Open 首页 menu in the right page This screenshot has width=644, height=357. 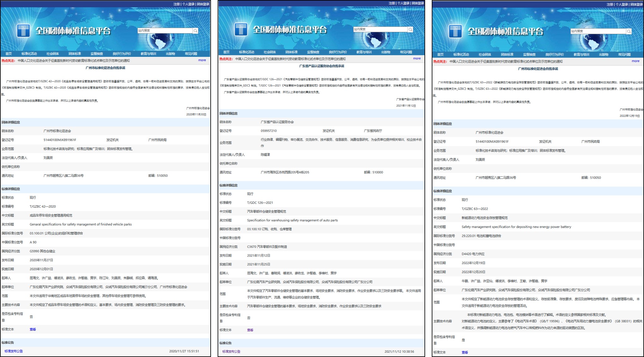tap(440, 55)
